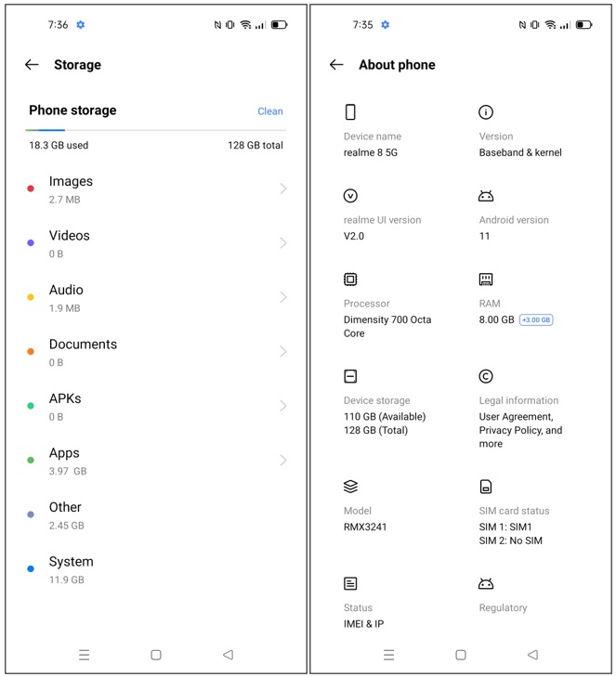Click the phone storage usage bar

[155, 130]
